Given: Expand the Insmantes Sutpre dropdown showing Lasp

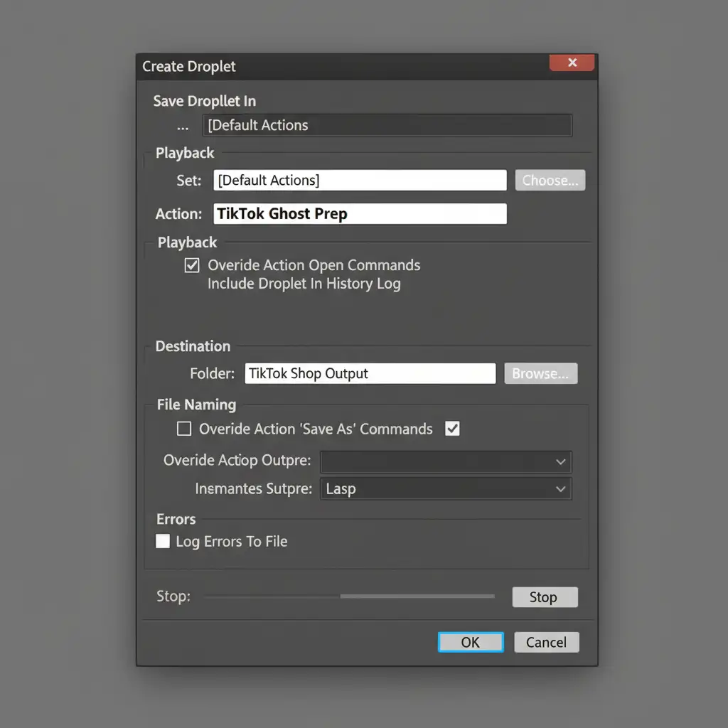Looking at the screenshot, I should (446, 489).
